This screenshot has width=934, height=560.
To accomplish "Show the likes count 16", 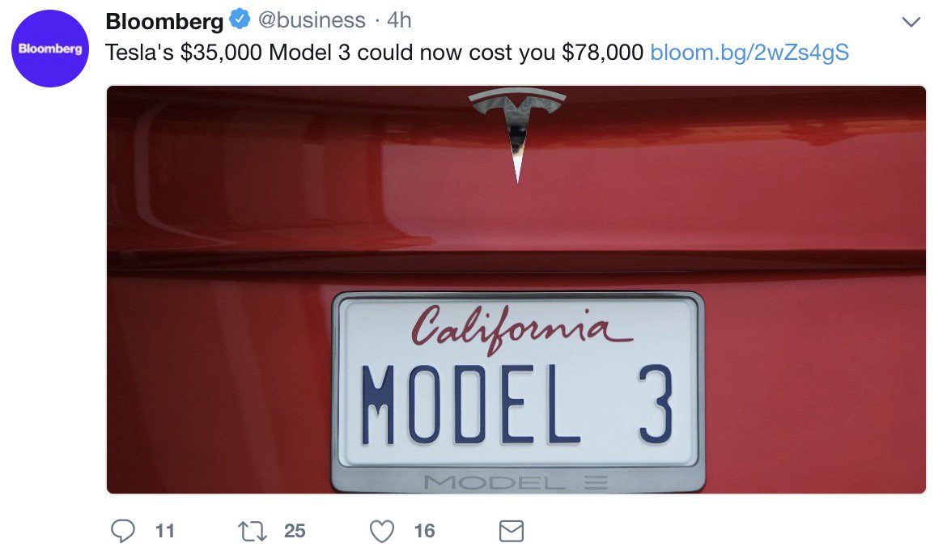I will click(x=425, y=531).
